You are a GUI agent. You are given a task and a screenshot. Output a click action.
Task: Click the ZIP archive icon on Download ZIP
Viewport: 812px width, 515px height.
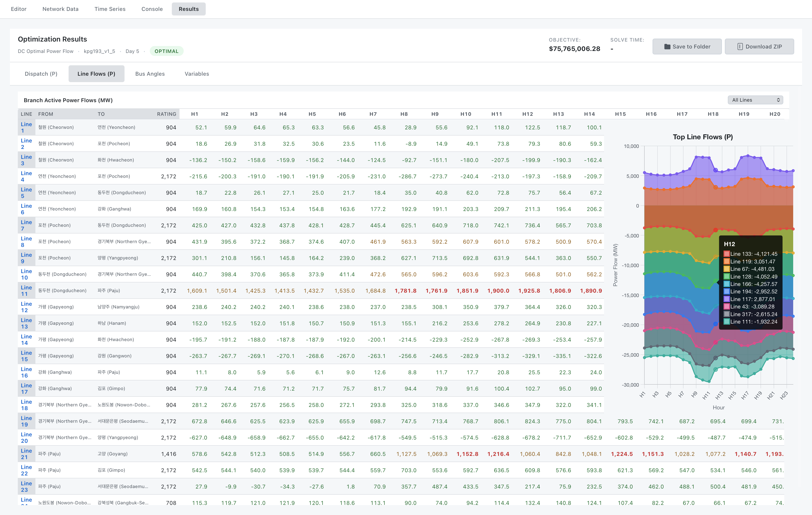pos(740,47)
